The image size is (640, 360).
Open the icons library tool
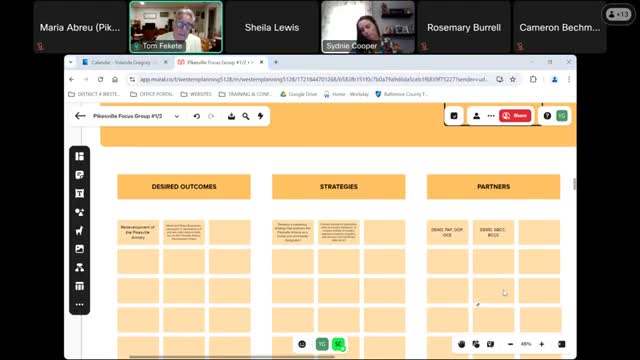pos(80,231)
